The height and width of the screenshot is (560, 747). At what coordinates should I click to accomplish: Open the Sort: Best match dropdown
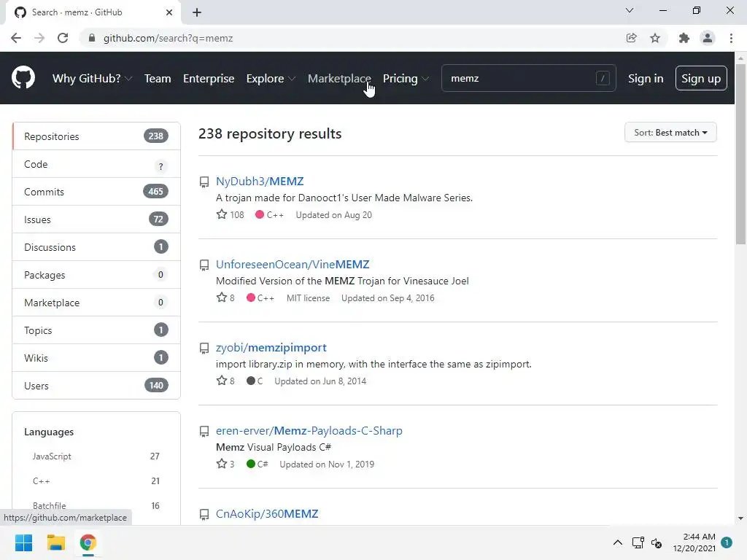pos(670,133)
